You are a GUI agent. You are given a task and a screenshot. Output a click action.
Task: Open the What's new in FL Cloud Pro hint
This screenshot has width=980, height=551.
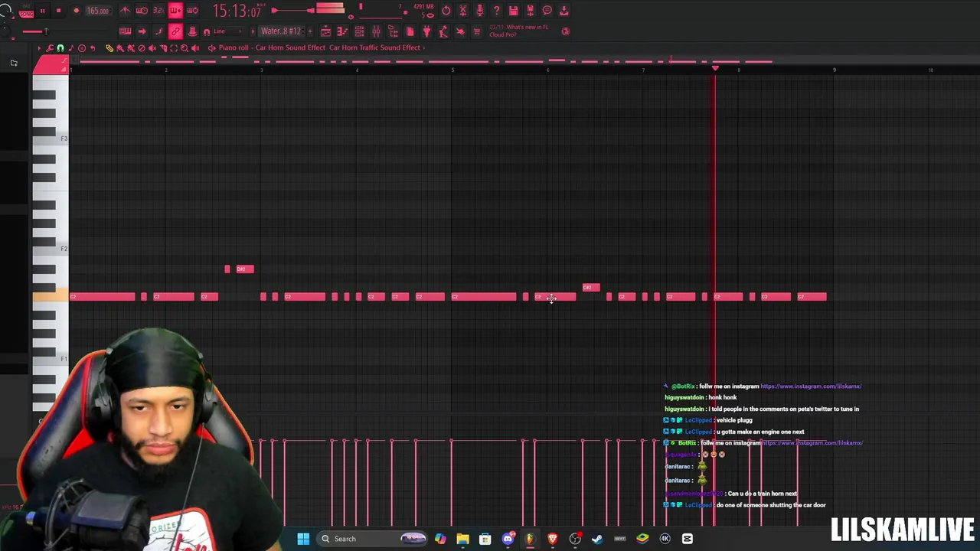pyautogui.click(x=519, y=31)
